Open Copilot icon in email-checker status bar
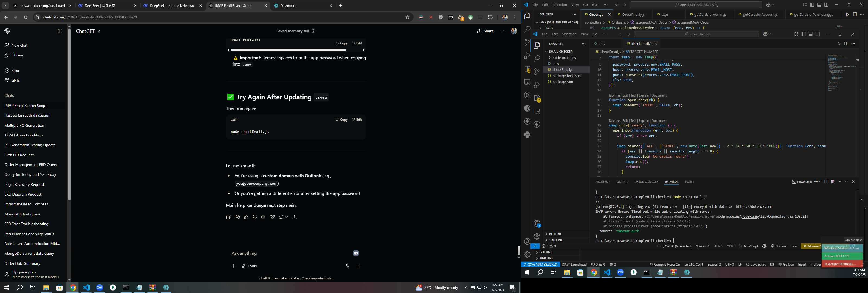This screenshot has height=293, width=868. tap(764, 246)
